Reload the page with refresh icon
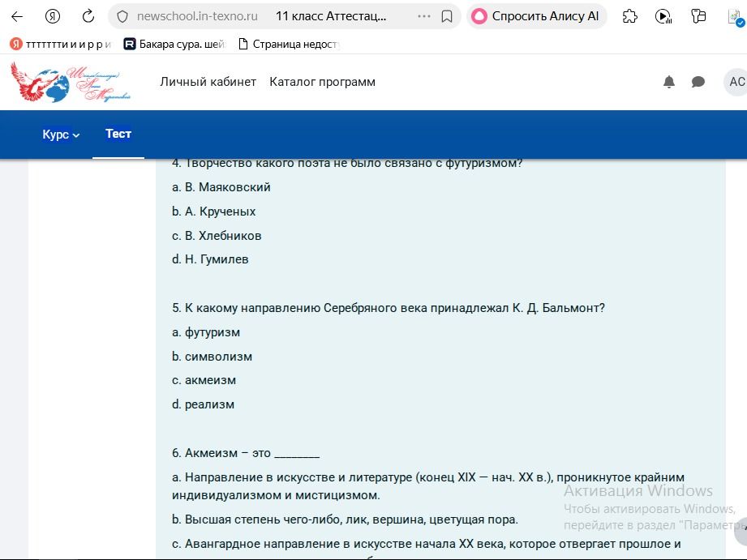Image resolution: width=747 pixels, height=560 pixels. [x=88, y=17]
